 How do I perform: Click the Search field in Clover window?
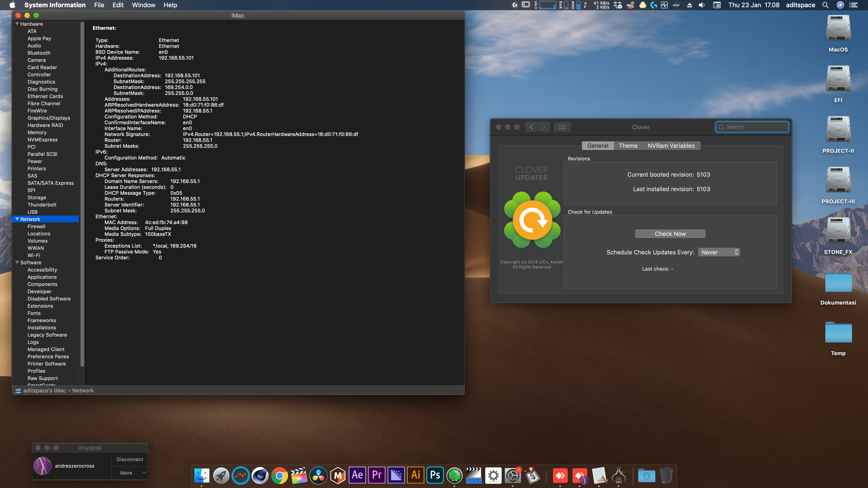pyautogui.click(x=752, y=127)
